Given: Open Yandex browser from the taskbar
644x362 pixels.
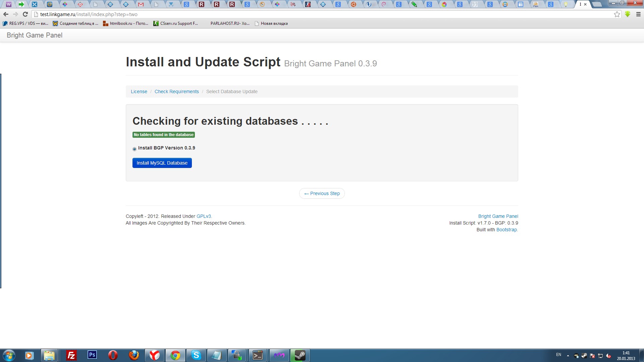Looking at the screenshot, I should coord(155,355).
